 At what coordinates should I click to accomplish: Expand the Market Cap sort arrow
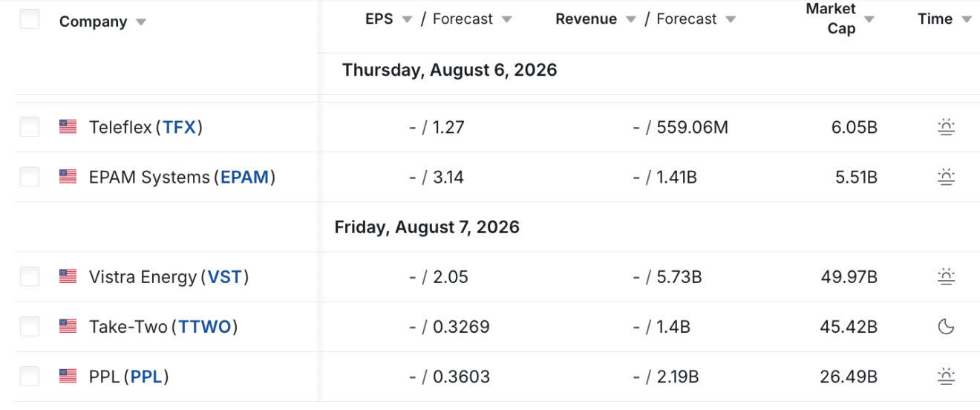869,19
